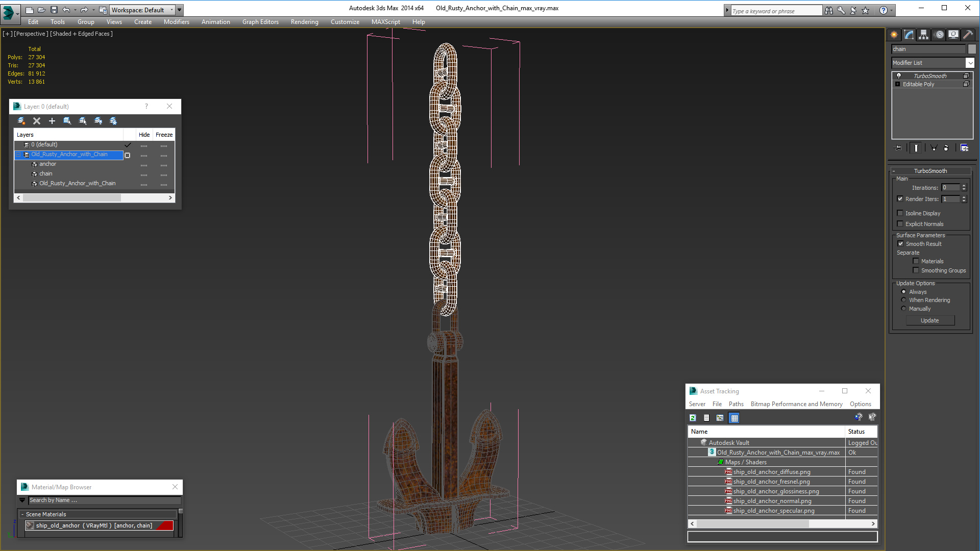980x551 pixels.
Task: Click Table View icon in Asset Tracking toolbar
Action: point(734,418)
